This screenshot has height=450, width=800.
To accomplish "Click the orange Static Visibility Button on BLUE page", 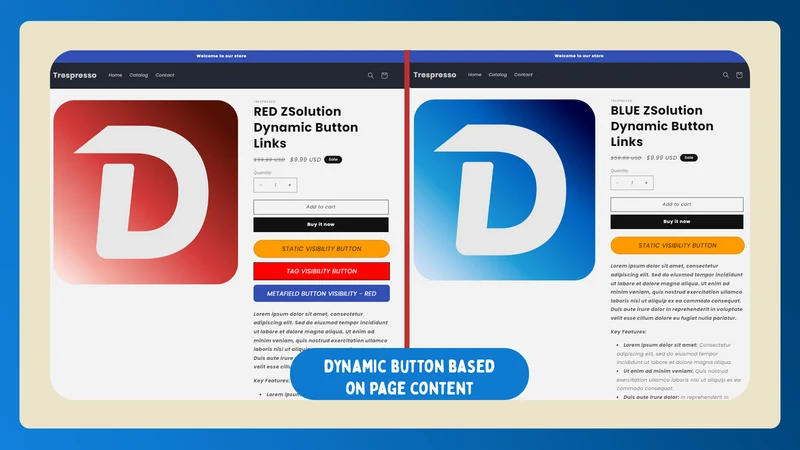I will [x=678, y=245].
